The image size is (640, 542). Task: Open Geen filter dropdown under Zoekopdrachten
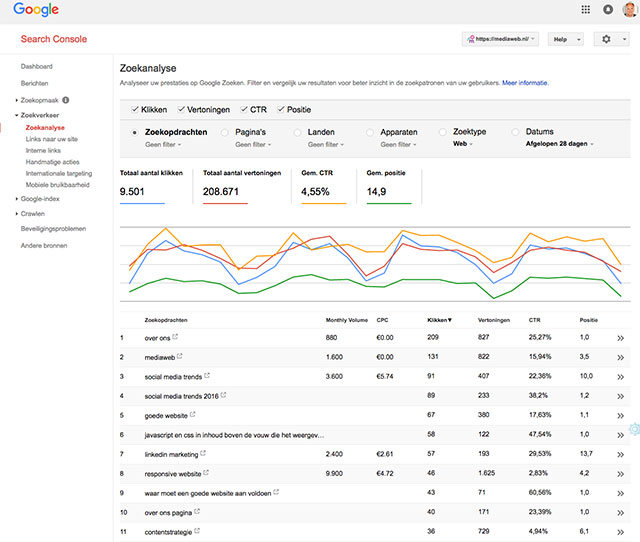[163, 144]
